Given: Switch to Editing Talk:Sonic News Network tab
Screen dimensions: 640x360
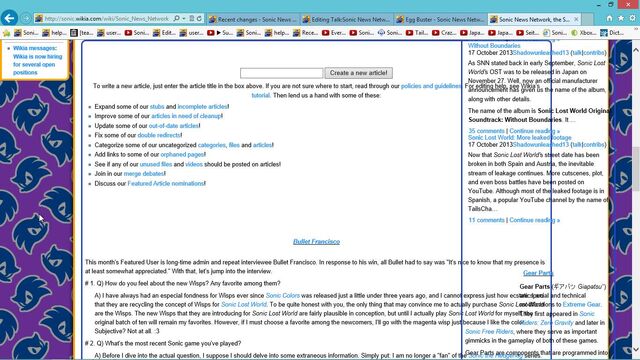Looking at the screenshot, I should click(x=347, y=19).
